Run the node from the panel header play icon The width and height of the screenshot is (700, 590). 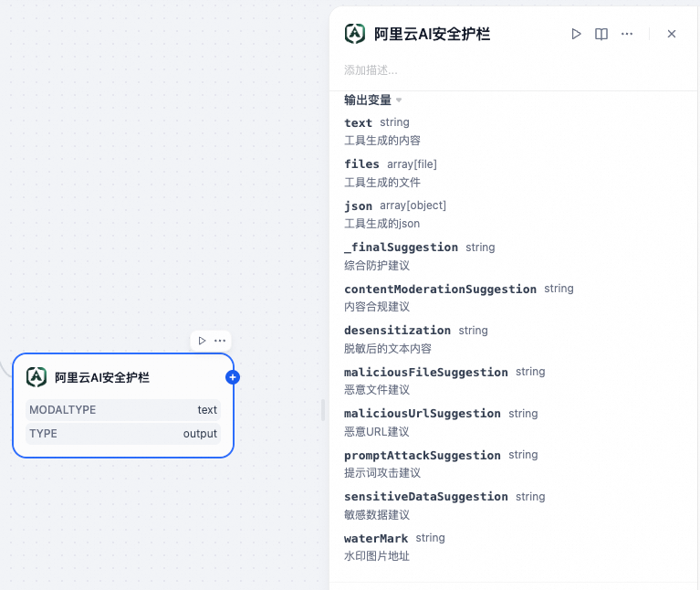coord(576,34)
